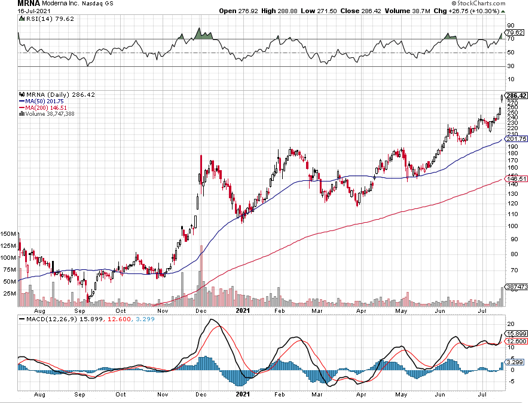Select the Open 276.92 value
The height and width of the screenshot is (403, 532).
239,11
